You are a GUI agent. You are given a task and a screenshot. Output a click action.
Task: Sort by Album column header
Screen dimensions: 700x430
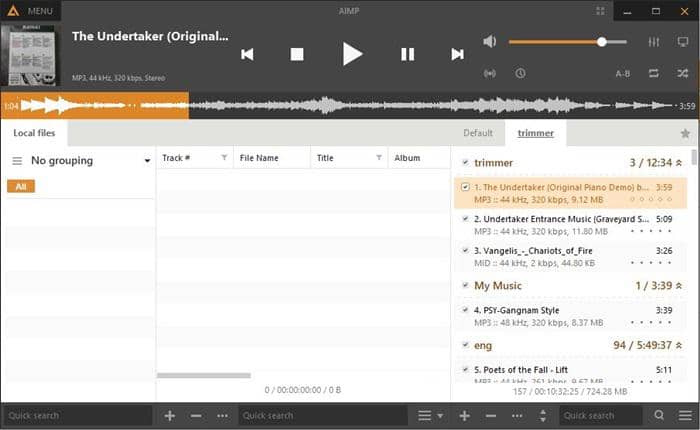(x=419, y=158)
